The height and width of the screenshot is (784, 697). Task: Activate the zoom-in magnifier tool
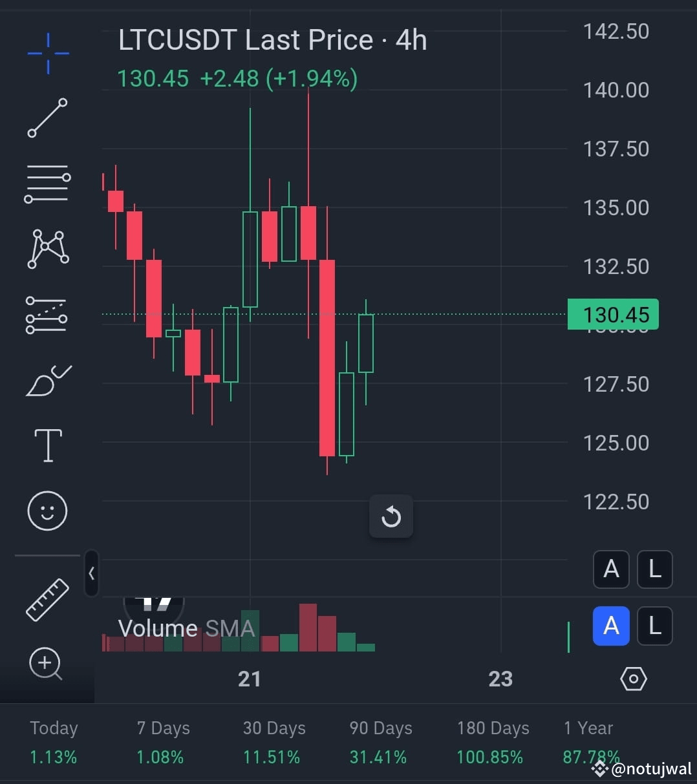[45, 664]
